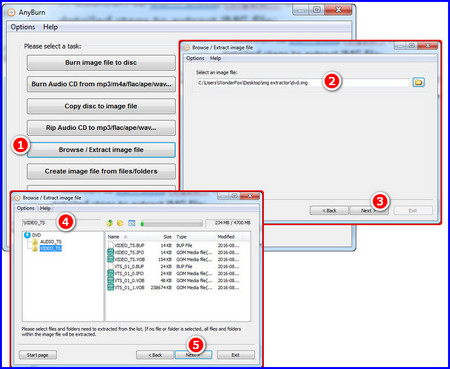The height and width of the screenshot is (369, 450).
Task: Click the 238674 KB size cell
Action: point(161,287)
